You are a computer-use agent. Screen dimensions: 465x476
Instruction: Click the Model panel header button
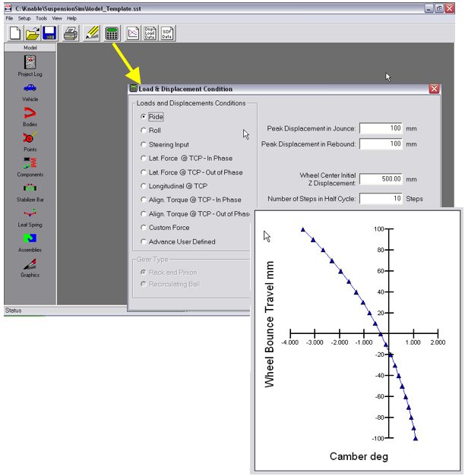(x=30, y=47)
